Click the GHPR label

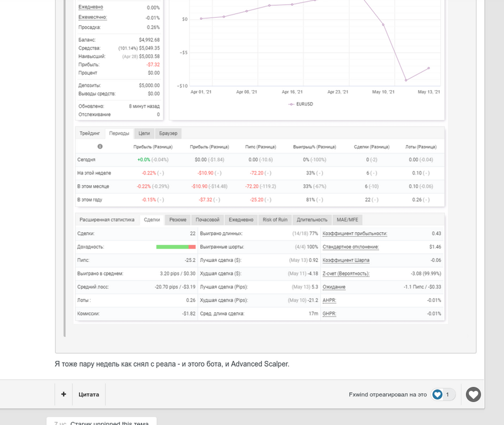click(x=329, y=313)
